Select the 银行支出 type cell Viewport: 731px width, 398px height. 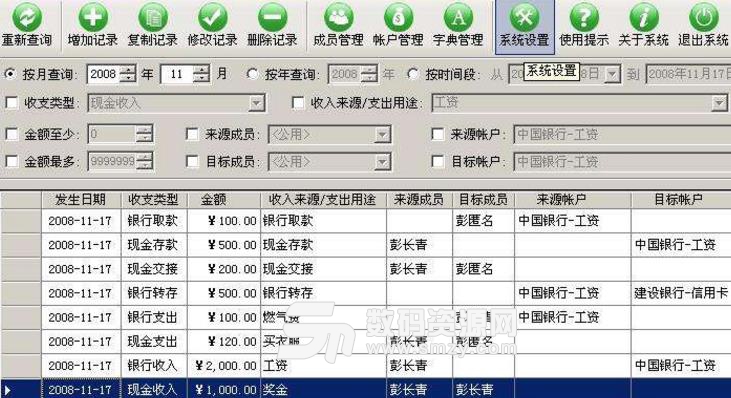point(154,317)
